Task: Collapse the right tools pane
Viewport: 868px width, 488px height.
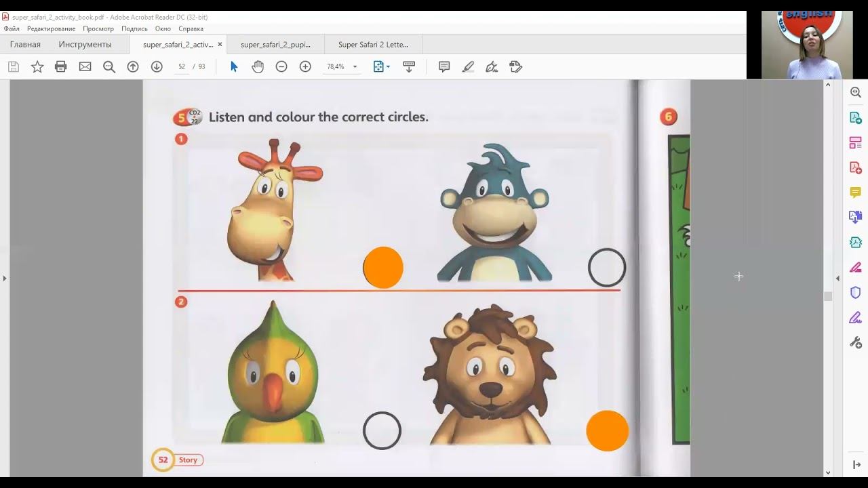Action: (x=837, y=278)
